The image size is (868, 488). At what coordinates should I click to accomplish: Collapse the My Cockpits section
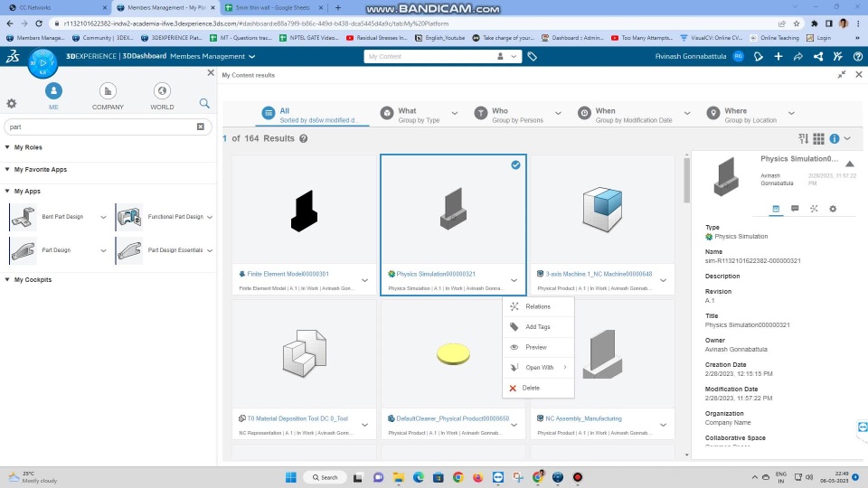(7, 279)
